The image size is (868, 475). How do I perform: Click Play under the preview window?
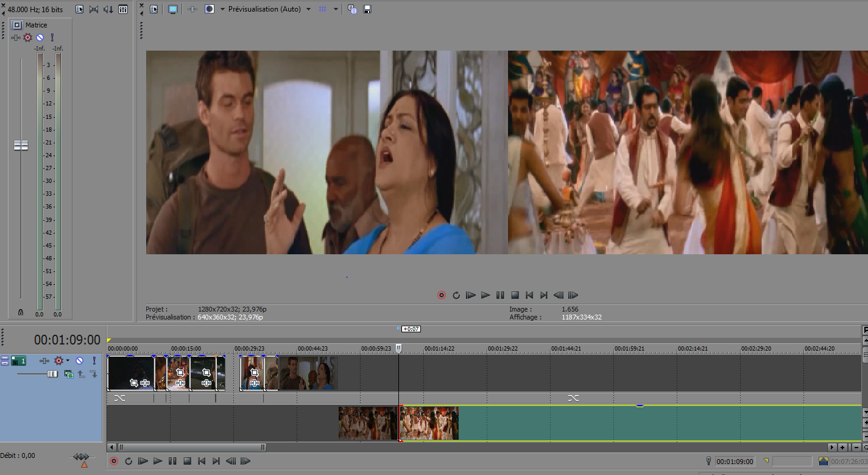[485, 295]
